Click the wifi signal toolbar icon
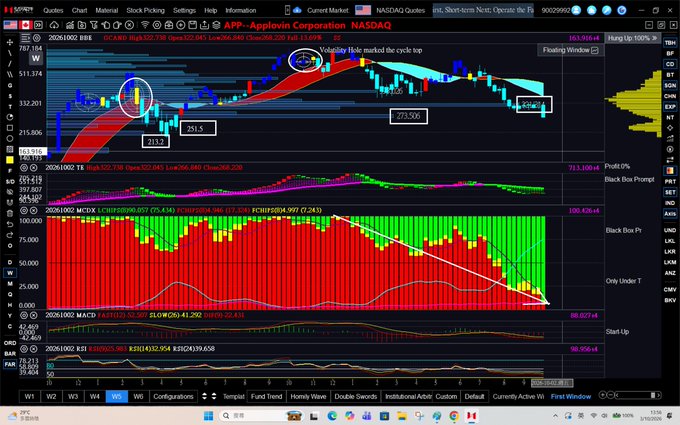 pos(145,25)
